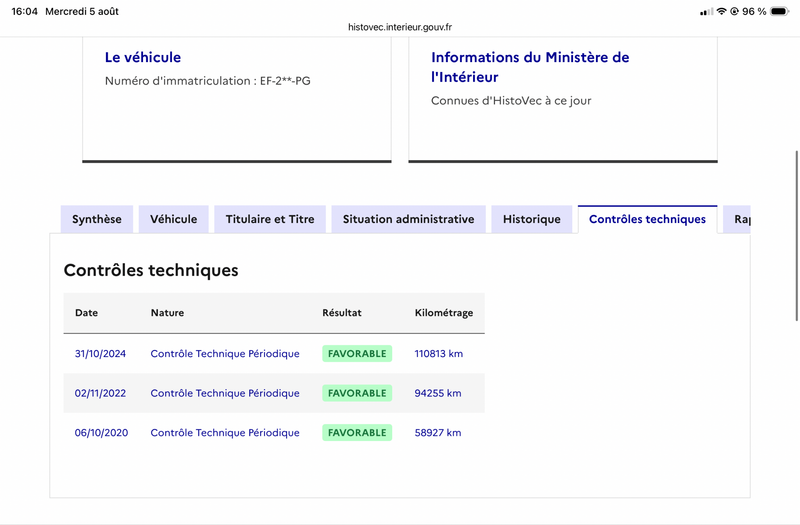Screen dimensions: 800x525
Task: Click the cellular signal bars icon
Action: point(707,11)
